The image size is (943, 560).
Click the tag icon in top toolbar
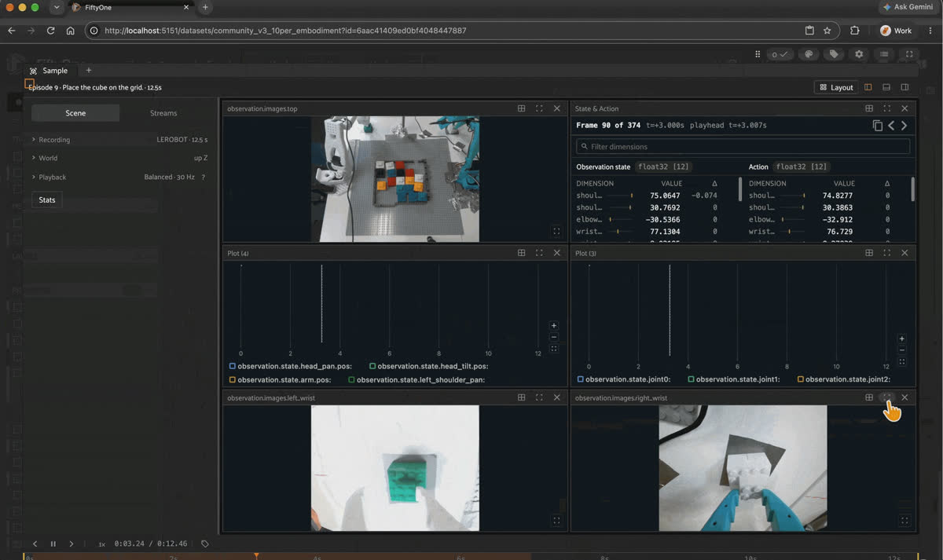coord(833,54)
